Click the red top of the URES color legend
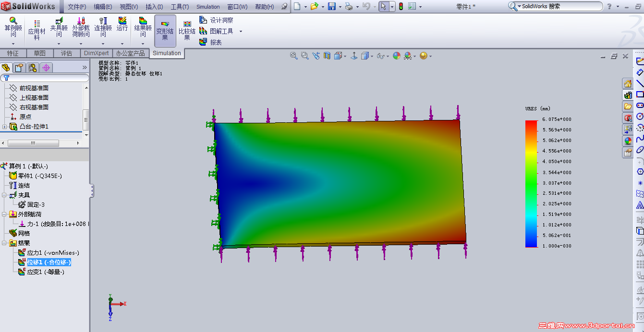Viewport: 644px width, 332px height. point(531,123)
